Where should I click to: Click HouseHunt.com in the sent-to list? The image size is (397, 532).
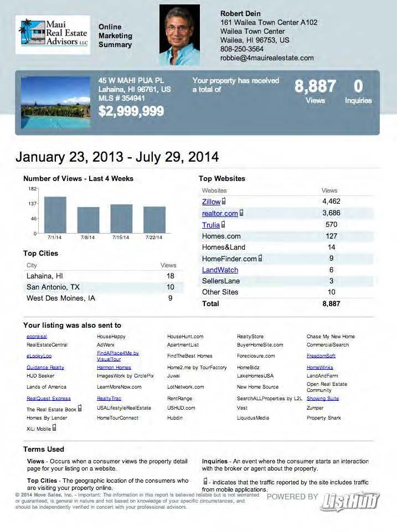pos(185,337)
